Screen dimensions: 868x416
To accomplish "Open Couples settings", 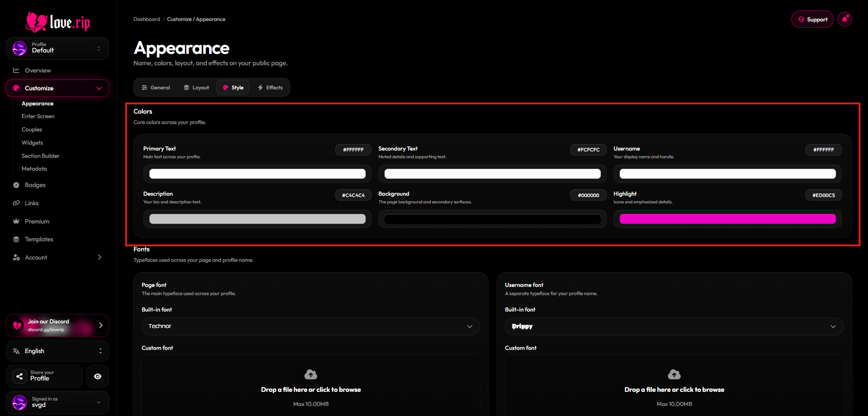I will tap(32, 130).
